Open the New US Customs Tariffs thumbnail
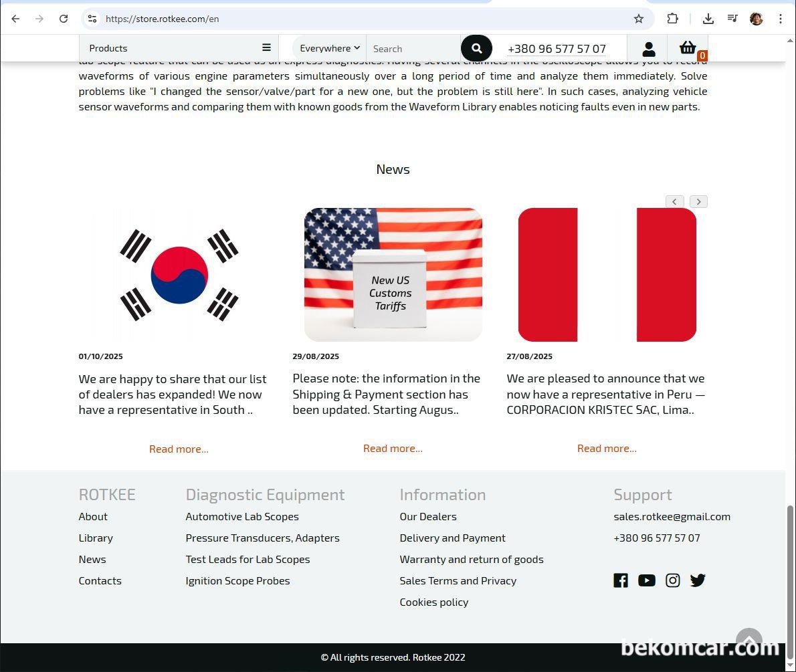Screen dimensions: 796x672 pyautogui.click(x=393, y=275)
